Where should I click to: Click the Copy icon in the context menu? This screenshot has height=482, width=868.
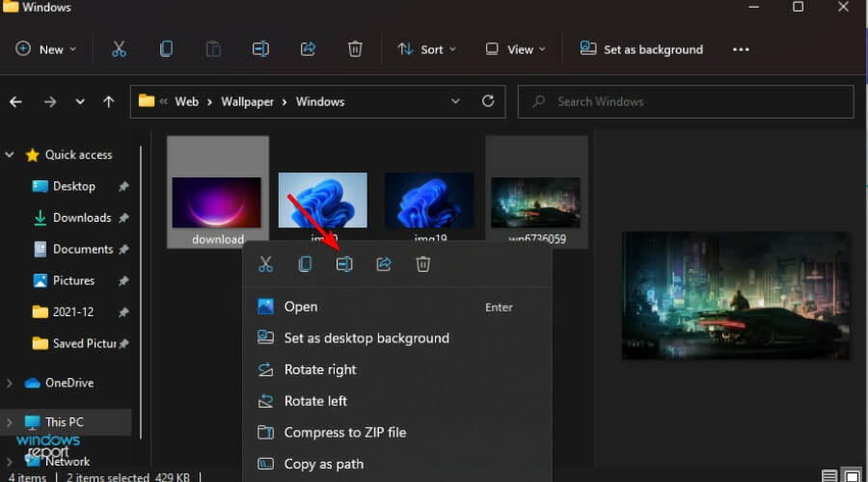[305, 264]
